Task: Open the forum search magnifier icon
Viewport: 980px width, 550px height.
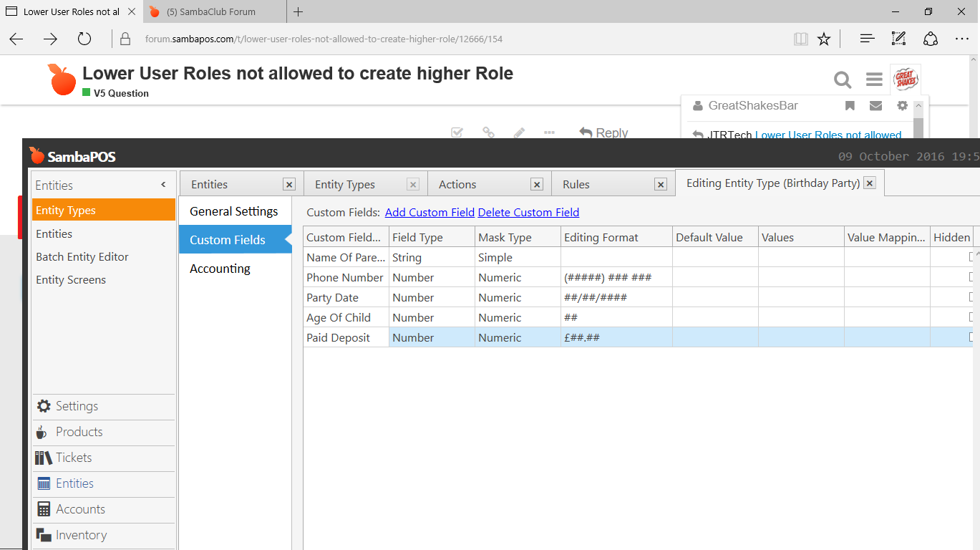Action: 843,79
